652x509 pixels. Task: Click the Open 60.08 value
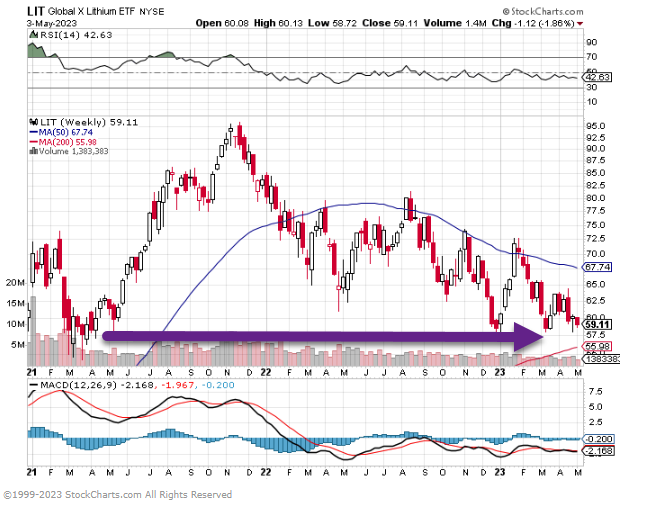(222, 23)
